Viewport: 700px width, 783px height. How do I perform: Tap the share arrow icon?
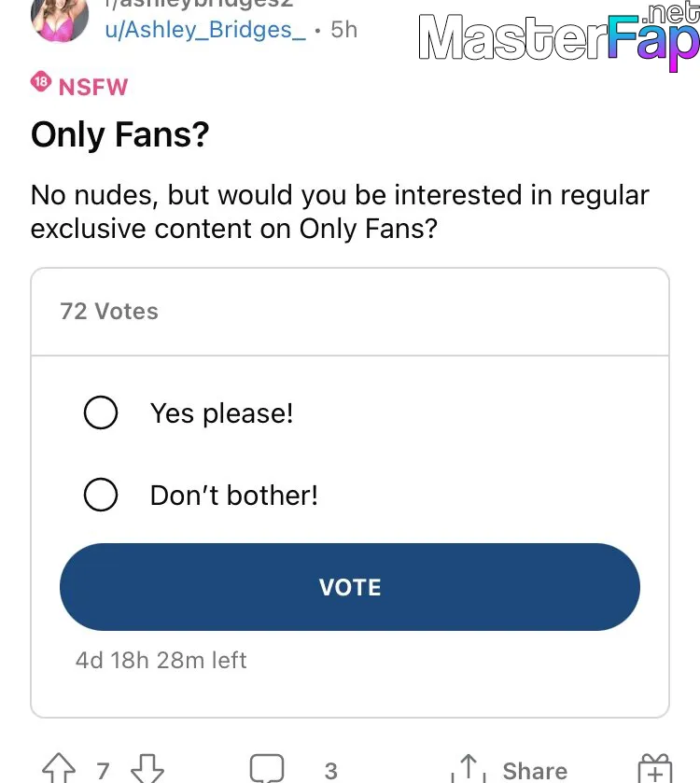[x=469, y=768]
